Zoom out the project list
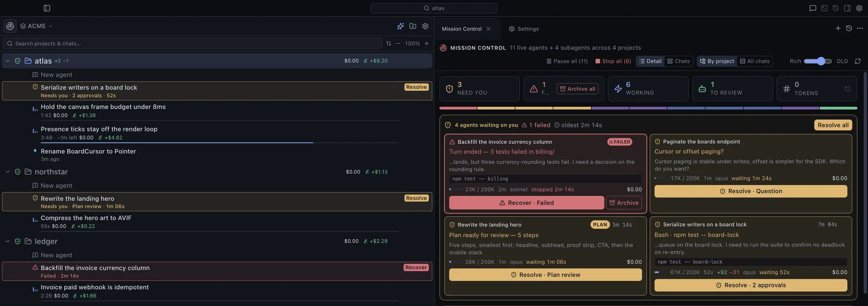Image resolution: width=868 pixels, height=306 pixels. [x=398, y=43]
